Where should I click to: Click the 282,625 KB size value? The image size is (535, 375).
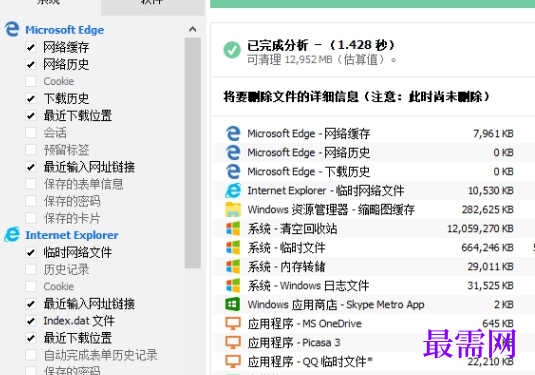click(x=488, y=210)
